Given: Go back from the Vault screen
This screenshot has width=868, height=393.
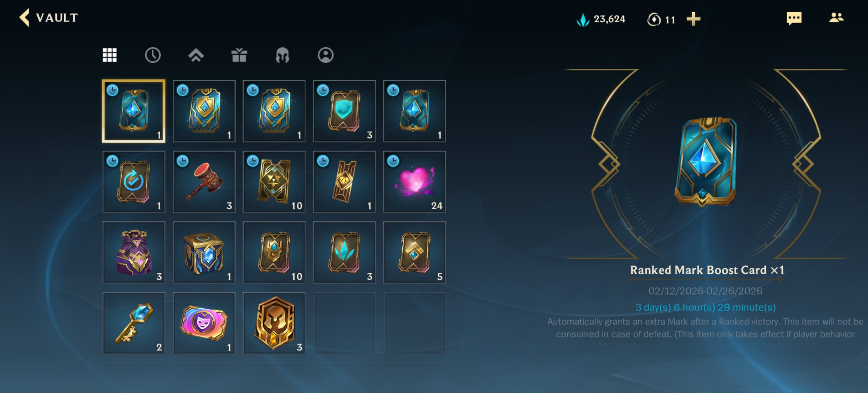Looking at the screenshot, I should [24, 17].
